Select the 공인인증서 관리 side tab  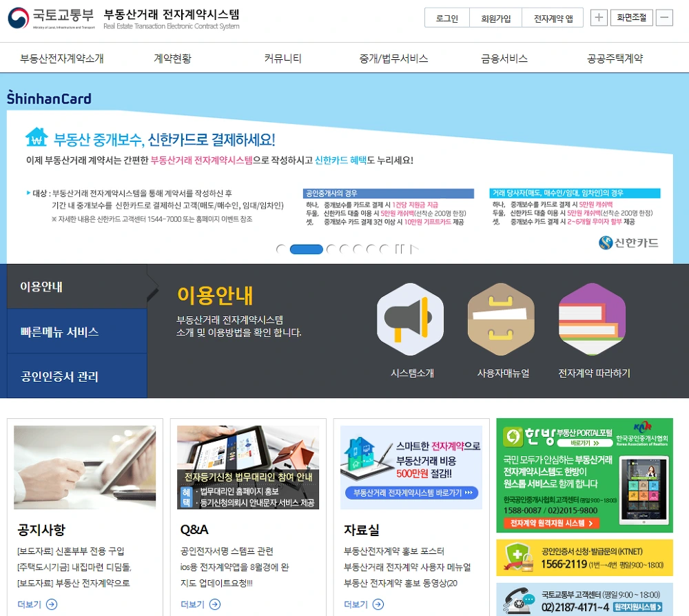click(77, 376)
